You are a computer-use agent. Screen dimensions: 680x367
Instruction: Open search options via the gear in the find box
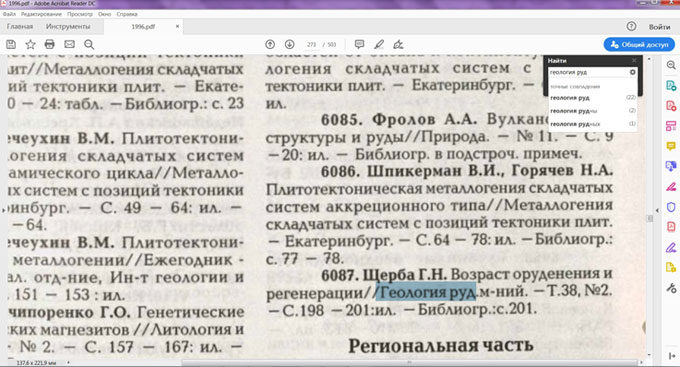point(633,72)
